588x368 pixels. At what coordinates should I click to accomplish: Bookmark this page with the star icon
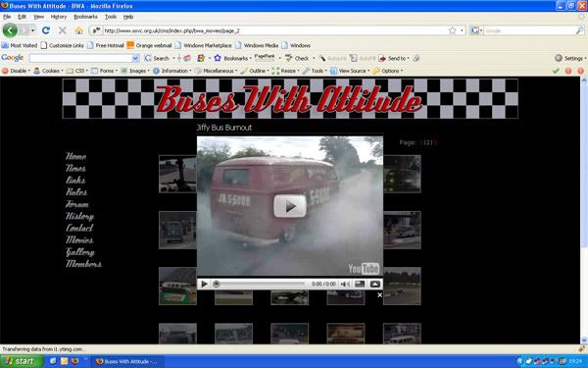coord(453,30)
